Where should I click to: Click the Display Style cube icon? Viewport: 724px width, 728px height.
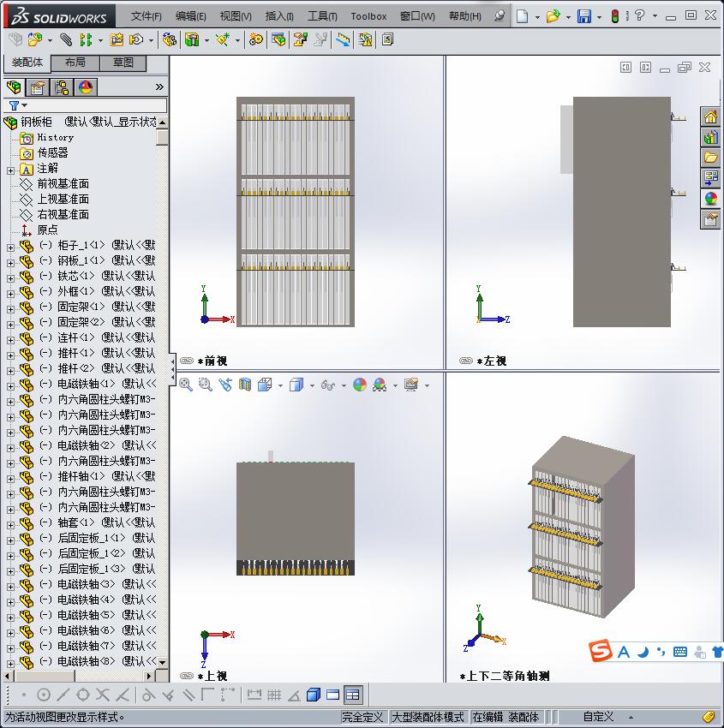296,385
